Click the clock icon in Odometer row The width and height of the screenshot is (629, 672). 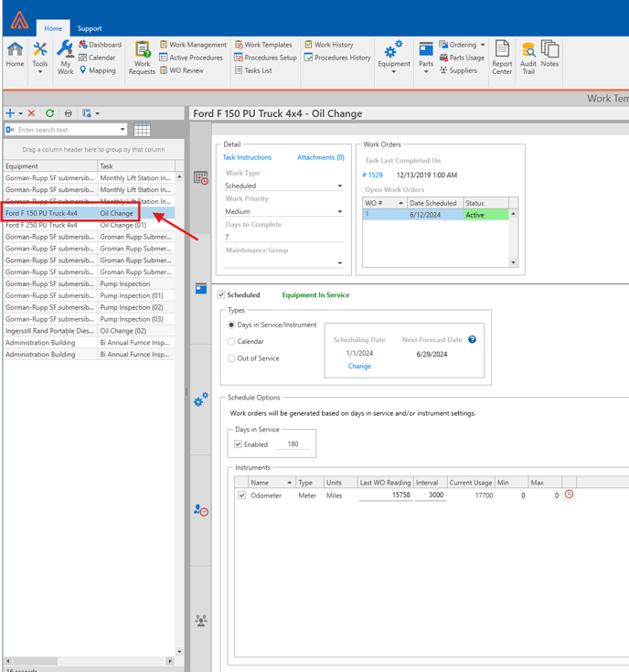coord(569,494)
